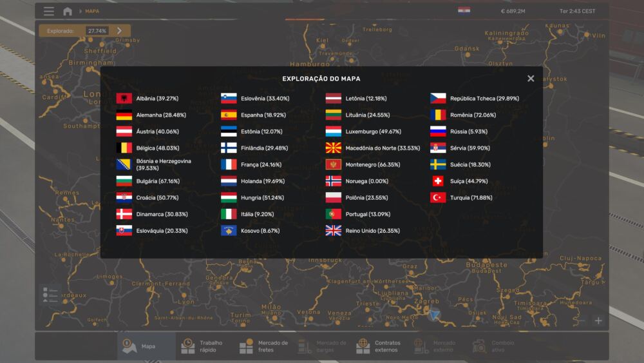
Task: Click the Reino Unido flag icon
Action: point(333,231)
